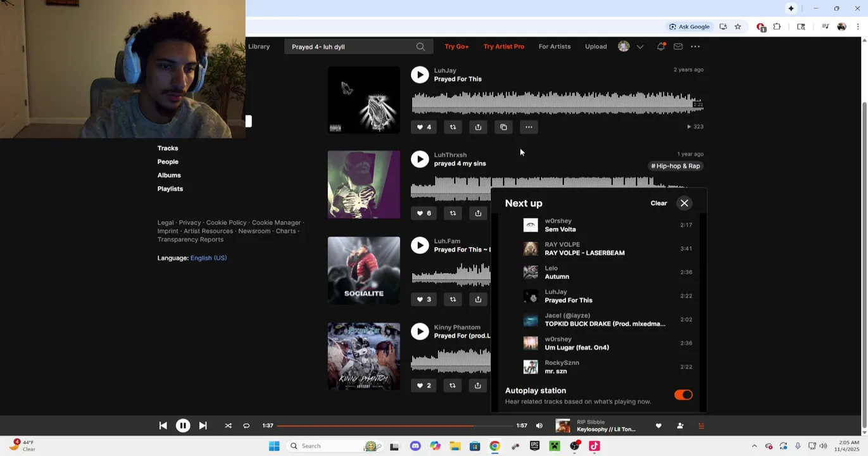
Task: Click the search magnifier icon
Action: pyautogui.click(x=420, y=47)
